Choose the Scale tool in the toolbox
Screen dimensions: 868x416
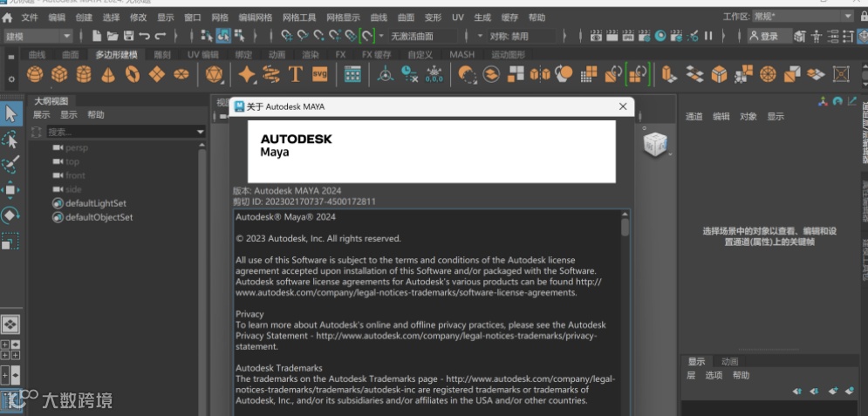[x=10, y=242]
